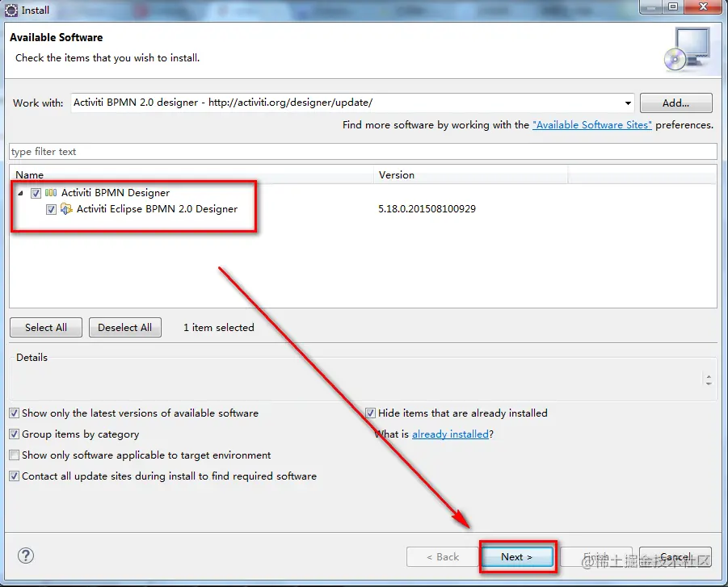Enable Show only software applicable to target environment

[x=15, y=455]
